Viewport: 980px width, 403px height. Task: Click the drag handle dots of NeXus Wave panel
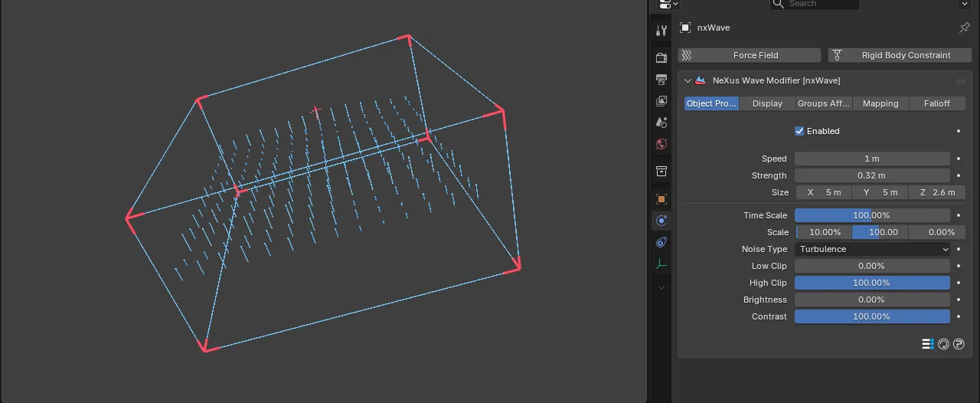pos(960,80)
